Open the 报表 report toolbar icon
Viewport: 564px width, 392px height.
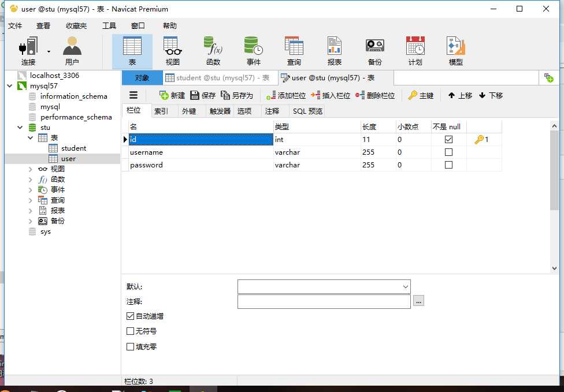tap(335, 51)
